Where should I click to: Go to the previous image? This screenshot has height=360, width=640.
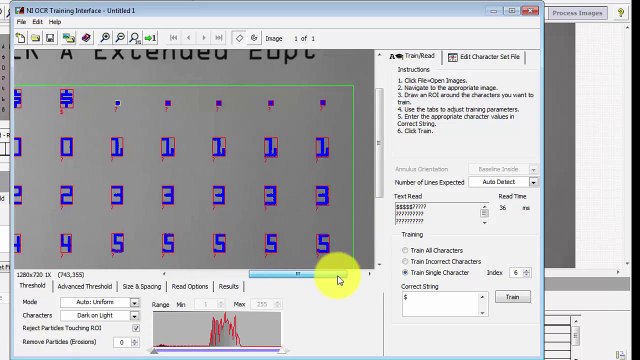coord(189,38)
